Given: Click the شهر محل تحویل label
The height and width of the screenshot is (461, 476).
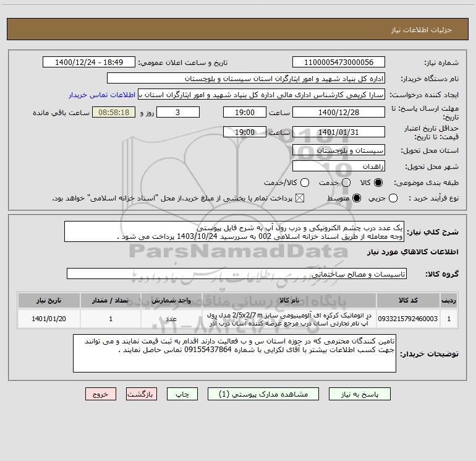Looking at the screenshot, I should pos(432,167).
